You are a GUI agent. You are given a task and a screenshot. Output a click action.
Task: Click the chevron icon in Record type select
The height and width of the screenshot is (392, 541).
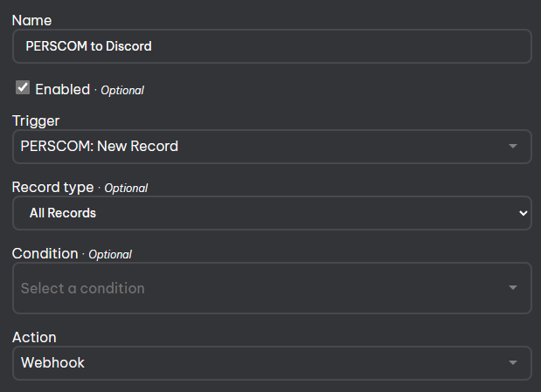(x=523, y=213)
